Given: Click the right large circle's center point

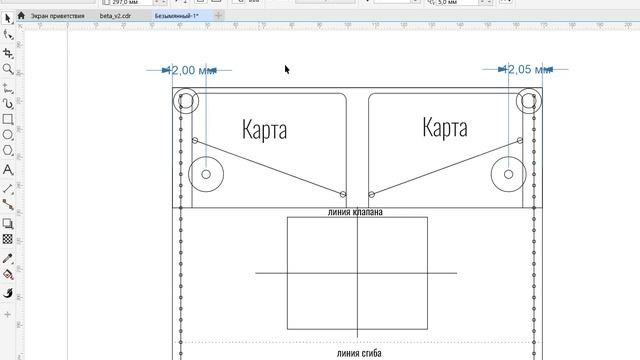Looking at the screenshot, I should 509,174.
